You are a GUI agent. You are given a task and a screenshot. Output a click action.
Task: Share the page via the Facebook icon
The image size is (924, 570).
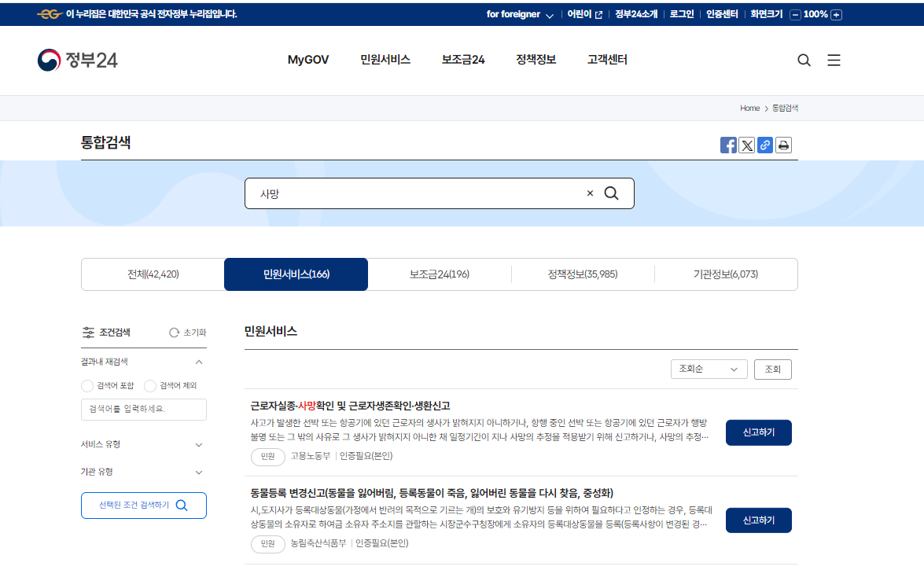tap(727, 145)
